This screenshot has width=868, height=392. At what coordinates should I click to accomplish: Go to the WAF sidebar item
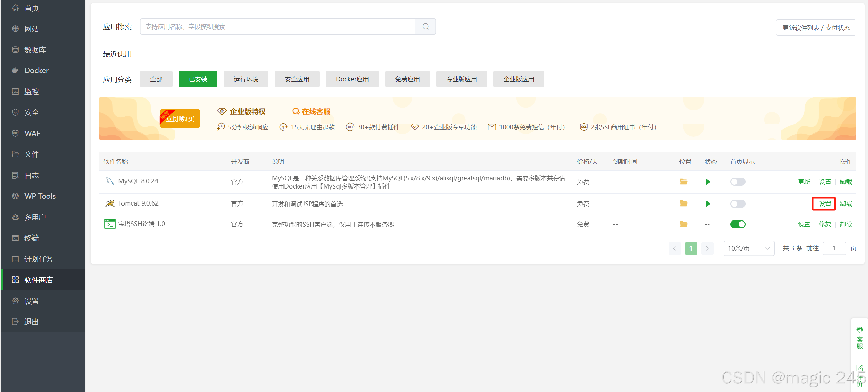[32, 133]
